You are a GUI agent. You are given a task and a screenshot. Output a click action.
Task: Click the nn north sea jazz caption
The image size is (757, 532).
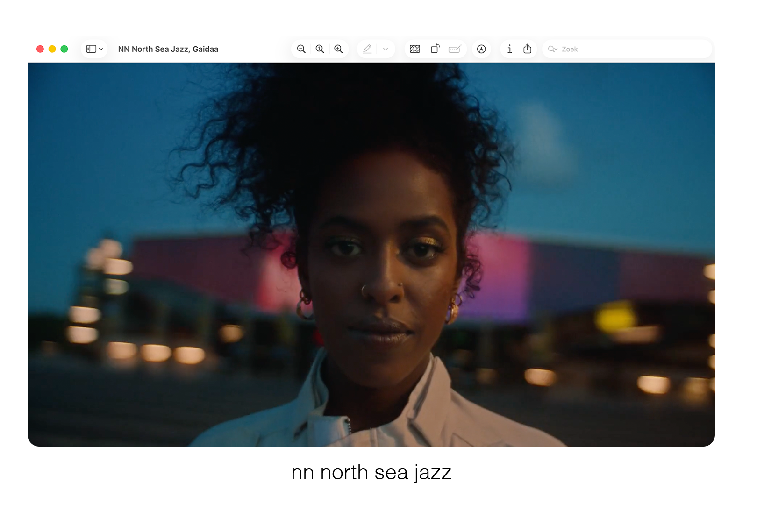371,473
